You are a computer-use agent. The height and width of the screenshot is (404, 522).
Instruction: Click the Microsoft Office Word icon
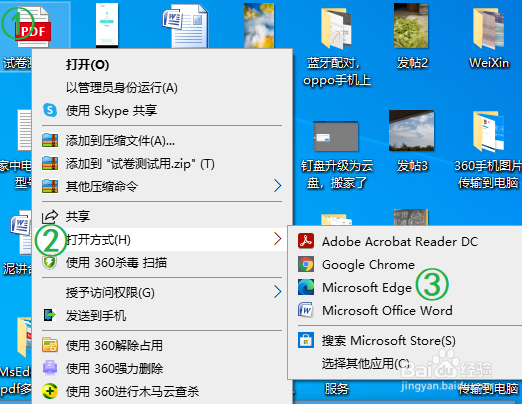(x=306, y=310)
